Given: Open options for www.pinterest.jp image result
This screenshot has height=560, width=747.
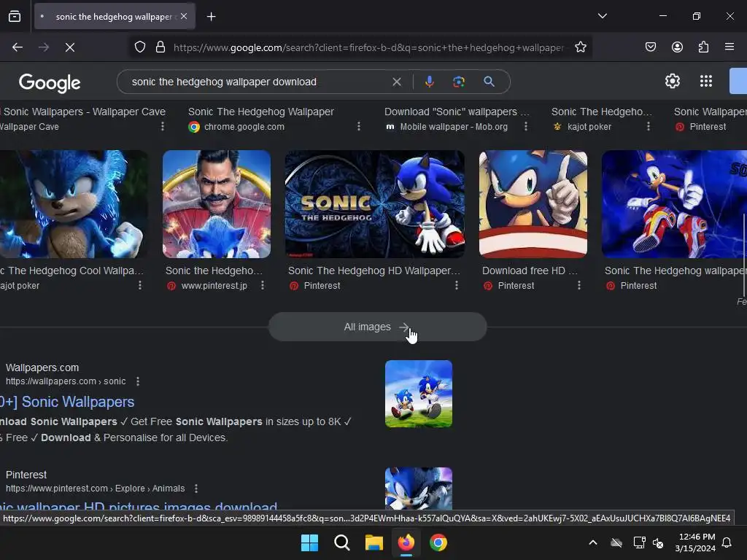Looking at the screenshot, I should [x=263, y=285].
